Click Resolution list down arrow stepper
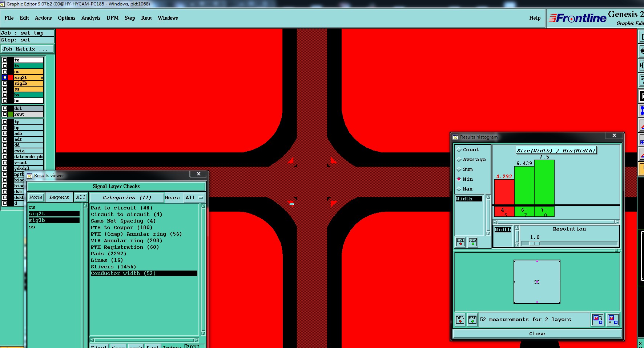 pyautogui.click(x=517, y=244)
